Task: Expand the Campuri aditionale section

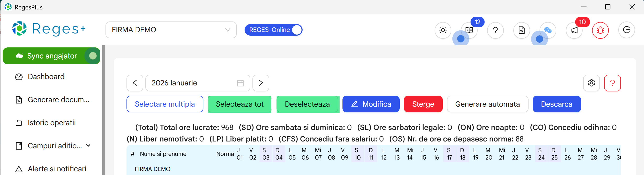Action: click(x=88, y=146)
